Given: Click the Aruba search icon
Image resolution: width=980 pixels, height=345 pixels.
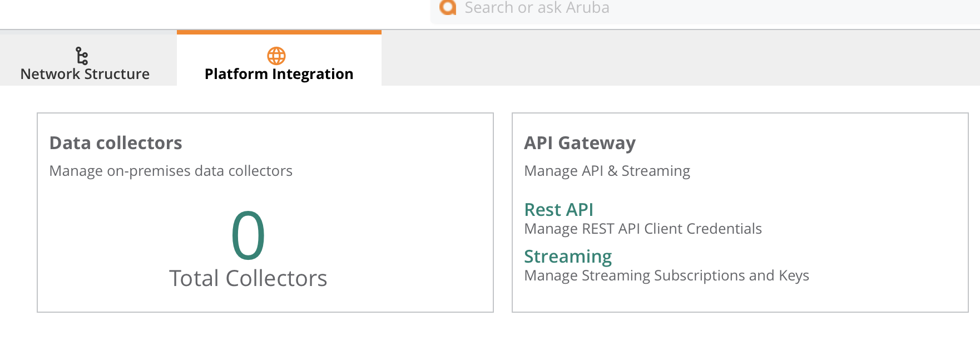Looking at the screenshot, I should coord(448,7).
